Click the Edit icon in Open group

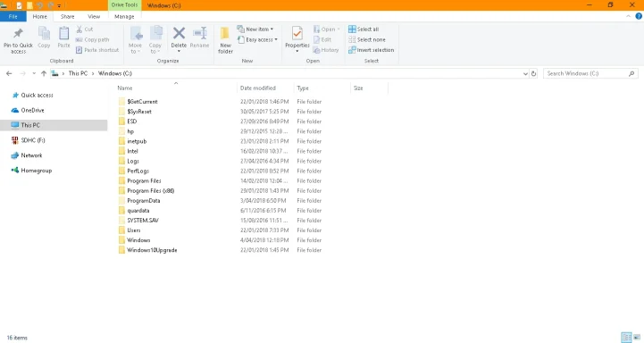coord(317,39)
